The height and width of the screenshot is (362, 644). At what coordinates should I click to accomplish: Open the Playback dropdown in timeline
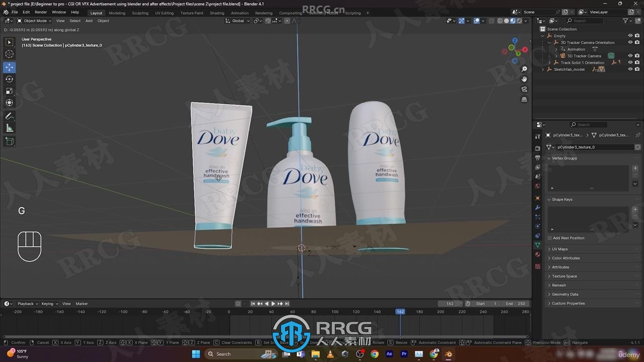(x=27, y=304)
